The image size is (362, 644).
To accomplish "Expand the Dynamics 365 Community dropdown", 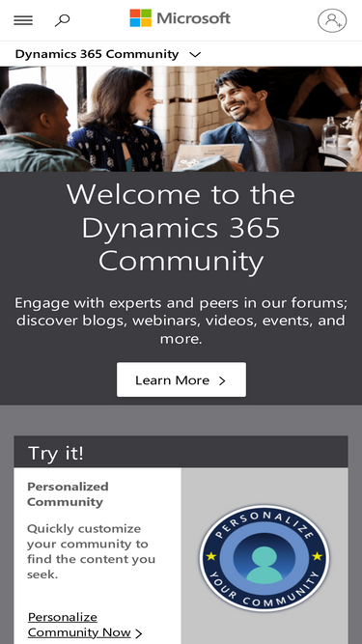I will coord(108,54).
